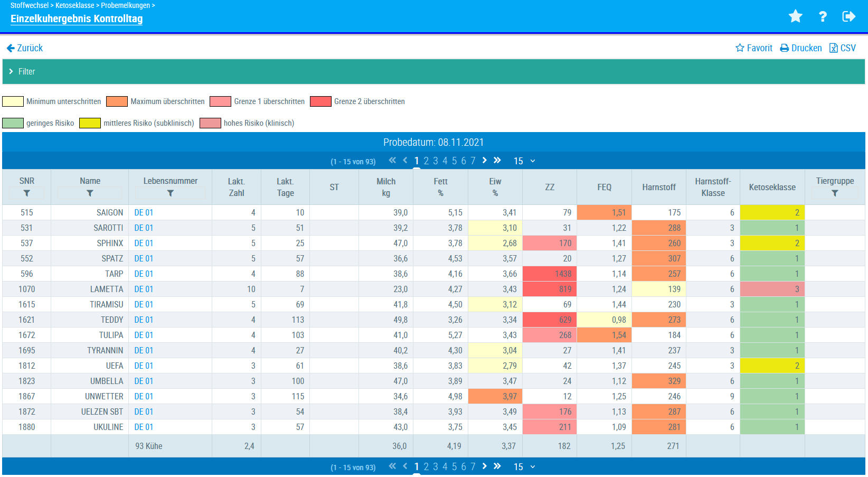This screenshot has width=868, height=477.
Task: Click the Tiergruppe filter funnel icon
Action: click(x=835, y=193)
